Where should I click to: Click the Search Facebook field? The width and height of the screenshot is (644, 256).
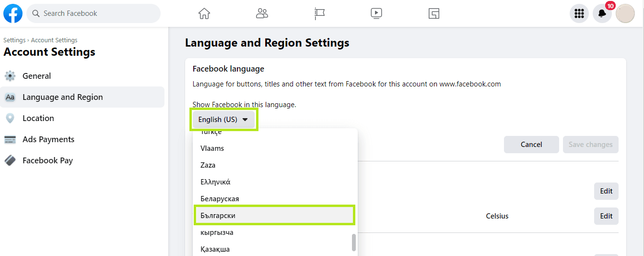click(x=94, y=13)
